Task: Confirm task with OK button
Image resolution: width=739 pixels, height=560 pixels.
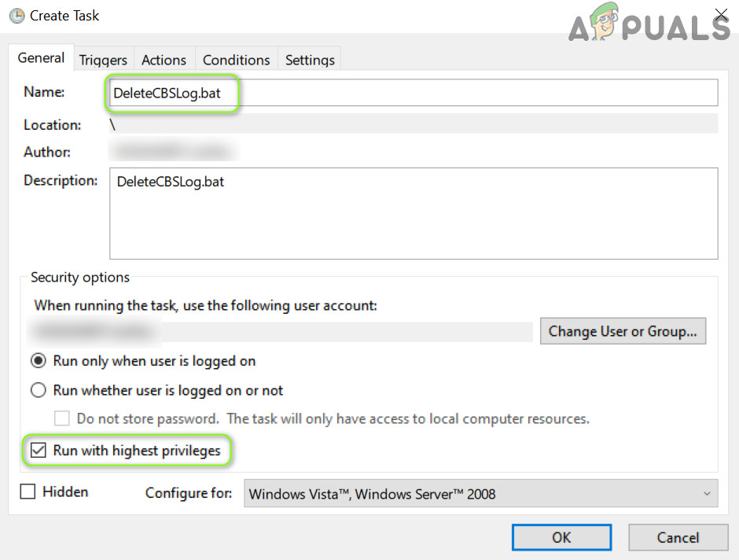Action: [x=561, y=537]
